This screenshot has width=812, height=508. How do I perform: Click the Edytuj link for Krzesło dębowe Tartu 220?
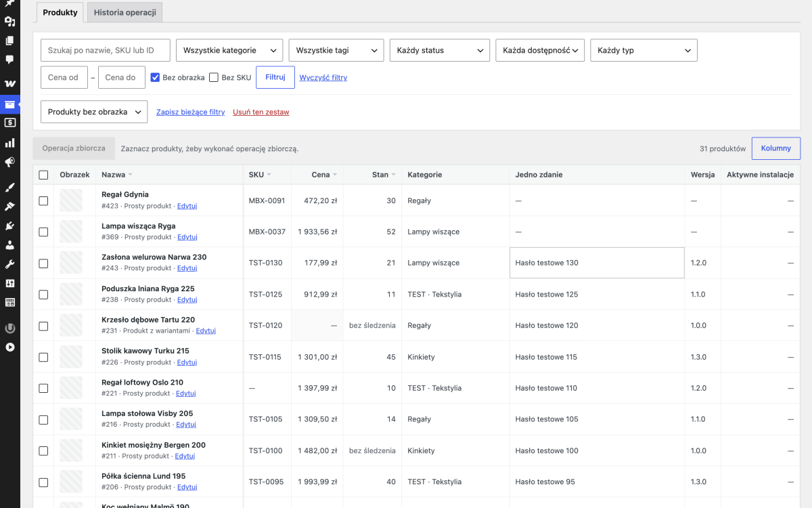206,331
